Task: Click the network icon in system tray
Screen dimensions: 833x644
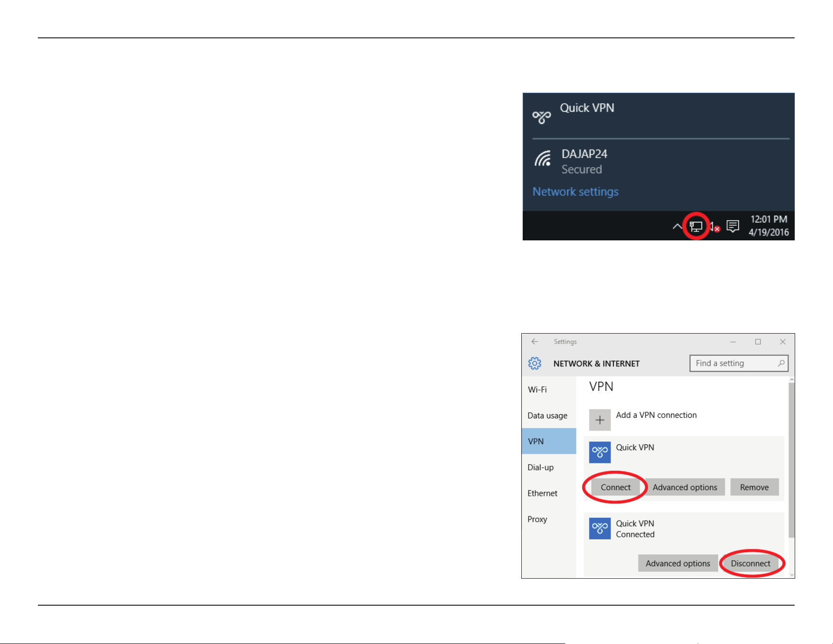Action: click(x=696, y=227)
